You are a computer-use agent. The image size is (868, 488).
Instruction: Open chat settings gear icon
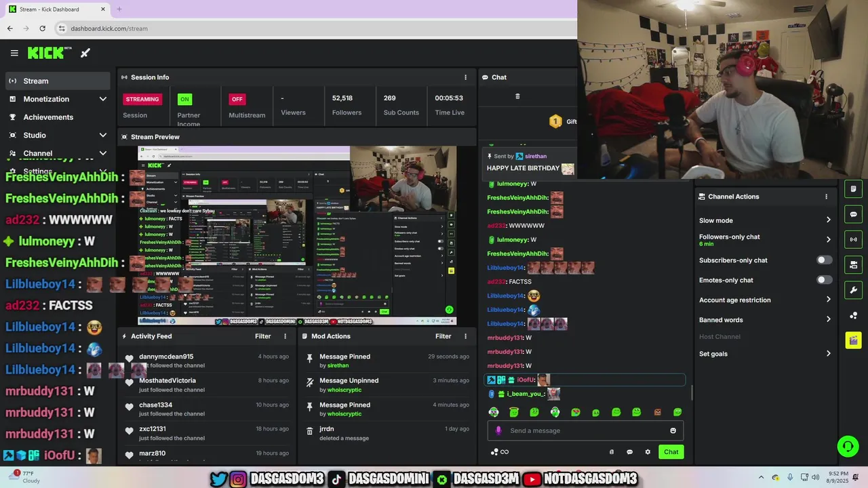click(648, 452)
